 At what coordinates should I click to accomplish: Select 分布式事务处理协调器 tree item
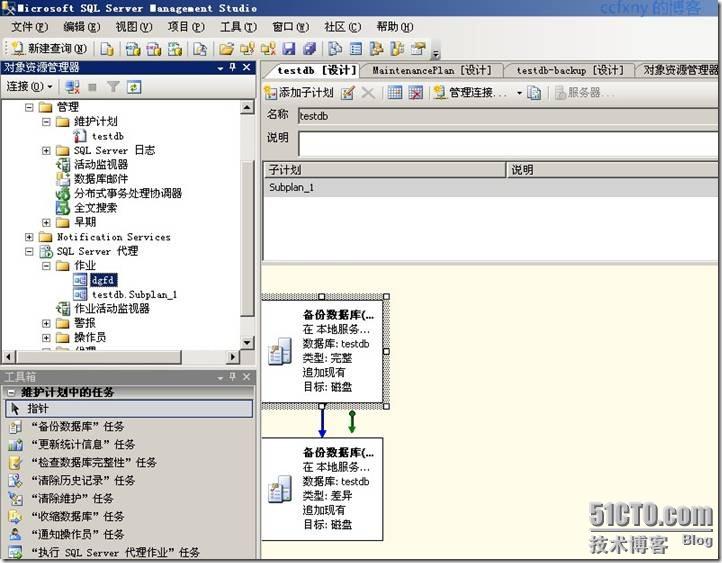[x=128, y=193]
